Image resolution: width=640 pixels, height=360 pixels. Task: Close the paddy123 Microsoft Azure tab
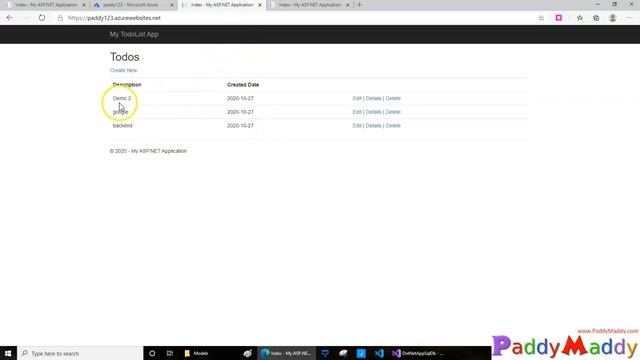[x=172, y=5]
